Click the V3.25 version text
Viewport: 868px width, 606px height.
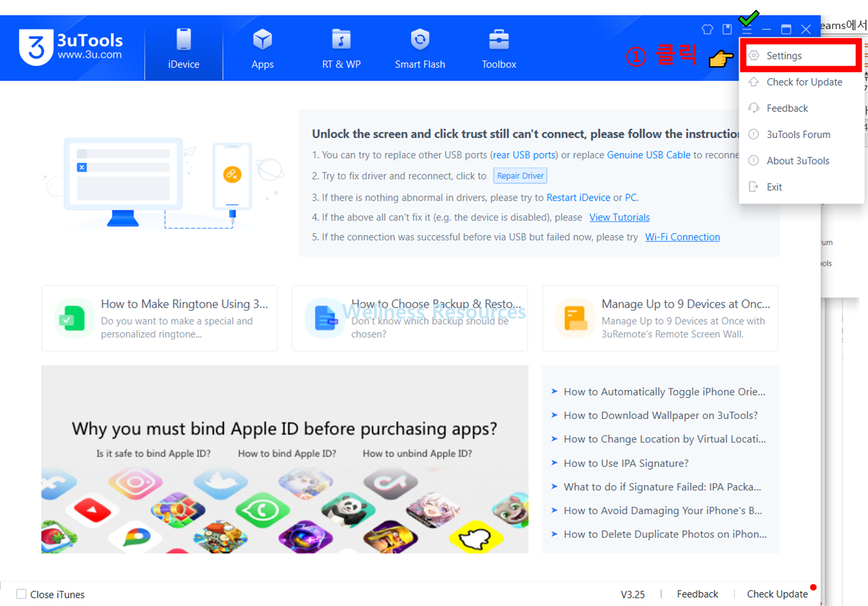click(x=633, y=594)
